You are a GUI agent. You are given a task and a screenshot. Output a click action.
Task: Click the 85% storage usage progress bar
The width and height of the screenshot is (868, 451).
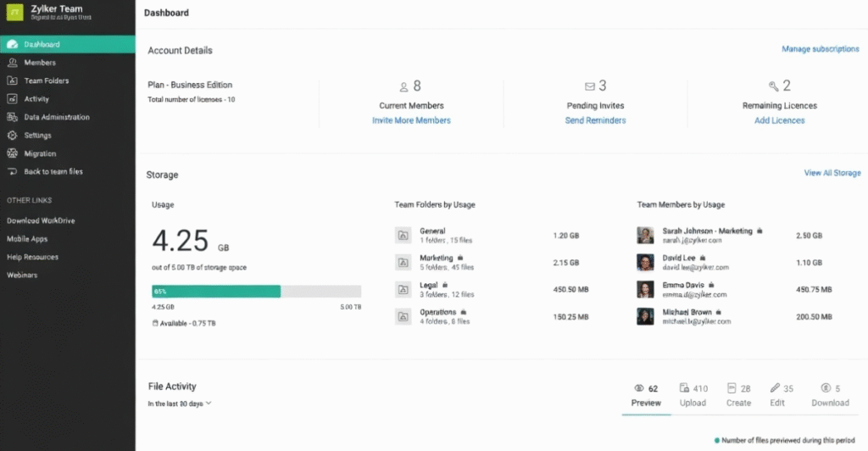(x=256, y=291)
